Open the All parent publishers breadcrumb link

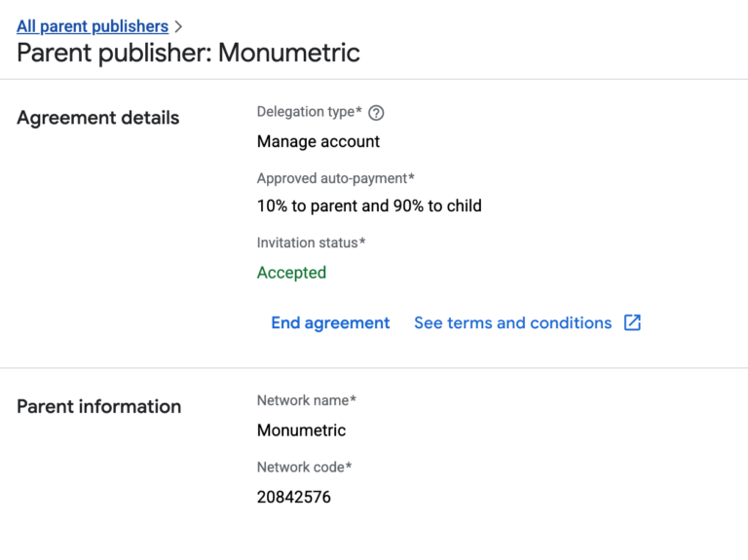(x=93, y=26)
